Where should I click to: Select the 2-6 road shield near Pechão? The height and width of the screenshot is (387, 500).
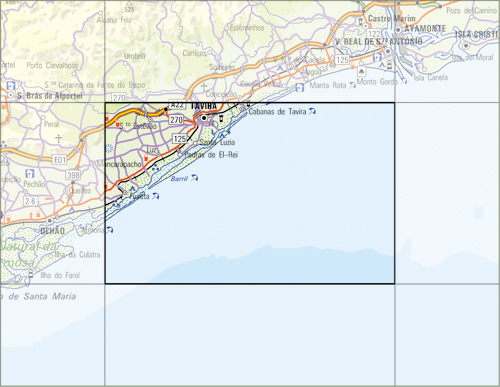(x=30, y=201)
